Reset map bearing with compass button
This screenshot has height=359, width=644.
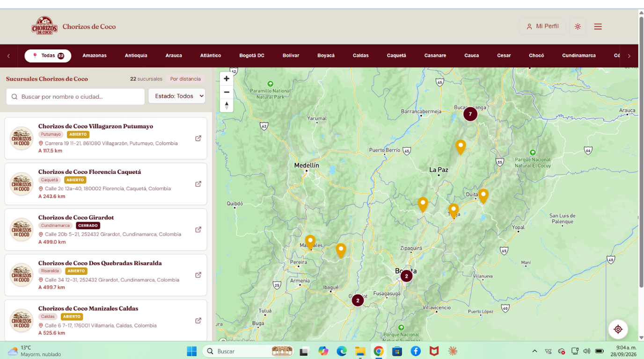point(227,106)
